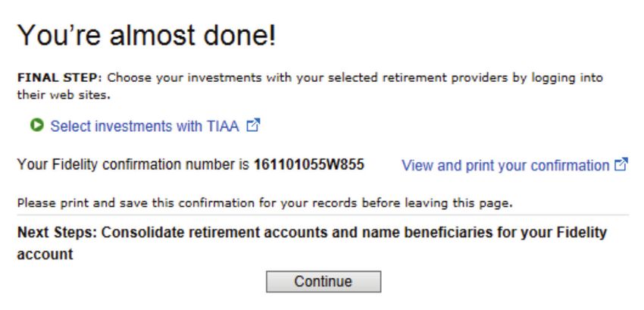The height and width of the screenshot is (310, 644).
Task: Click the You're almost done! heading
Action: tap(147, 35)
